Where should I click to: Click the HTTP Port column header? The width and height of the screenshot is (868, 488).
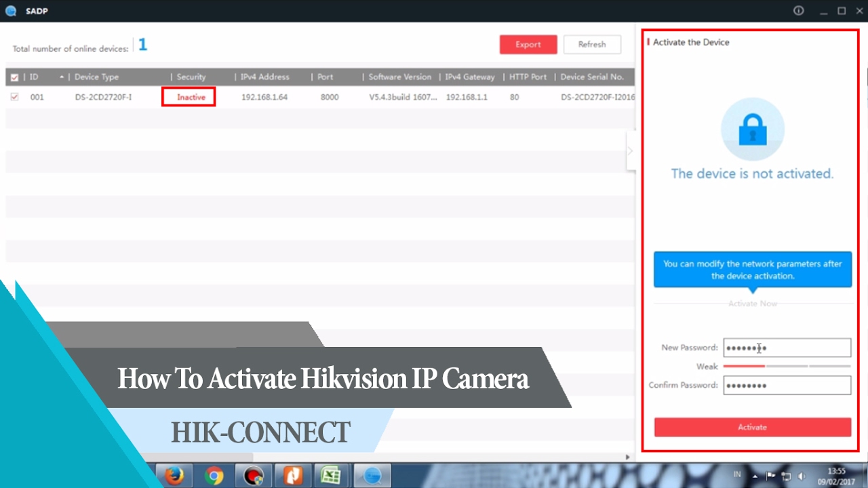pyautogui.click(x=528, y=77)
